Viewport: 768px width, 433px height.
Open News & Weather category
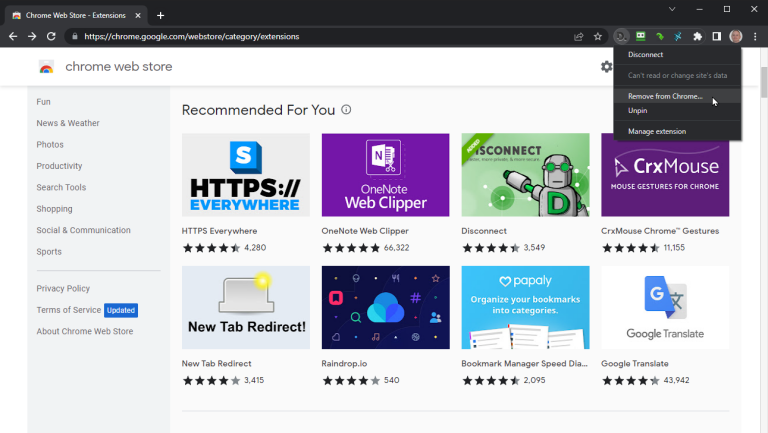click(x=68, y=123)
